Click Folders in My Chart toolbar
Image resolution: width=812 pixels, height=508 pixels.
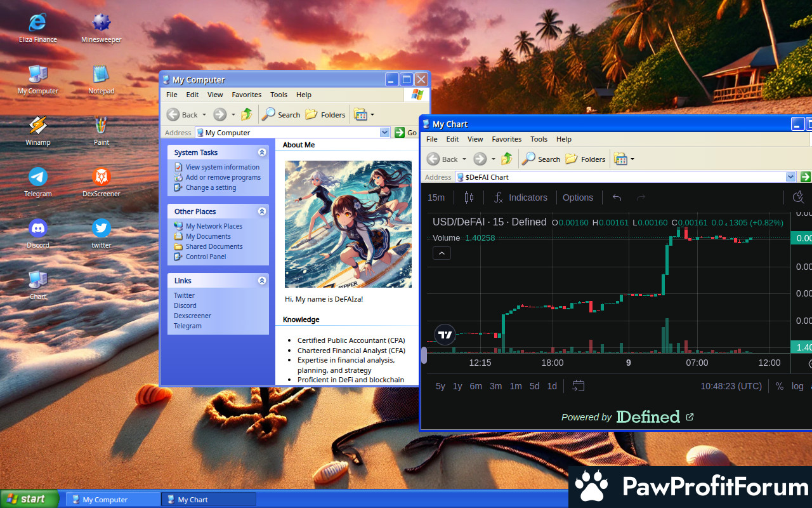click(x=586, y=159)
